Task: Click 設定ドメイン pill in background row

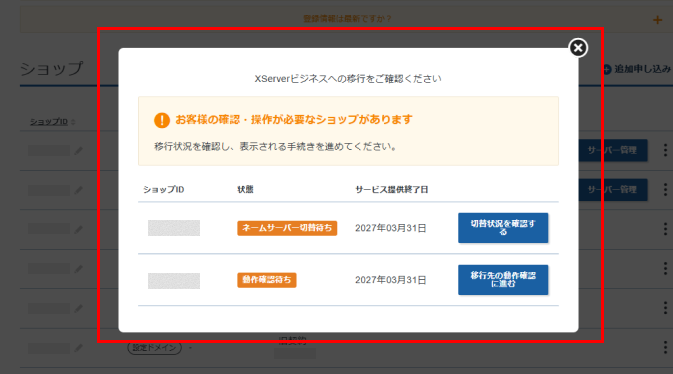Action: click(155, 347)
